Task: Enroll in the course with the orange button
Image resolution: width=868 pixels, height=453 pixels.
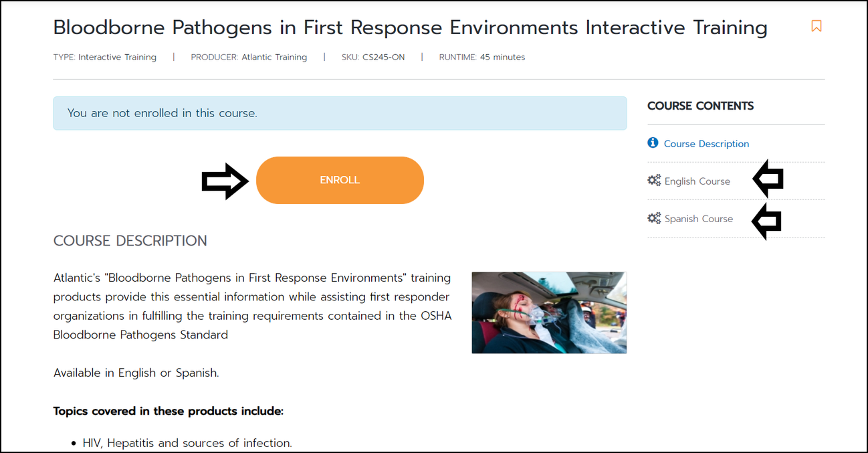Action: click(340, 180)
